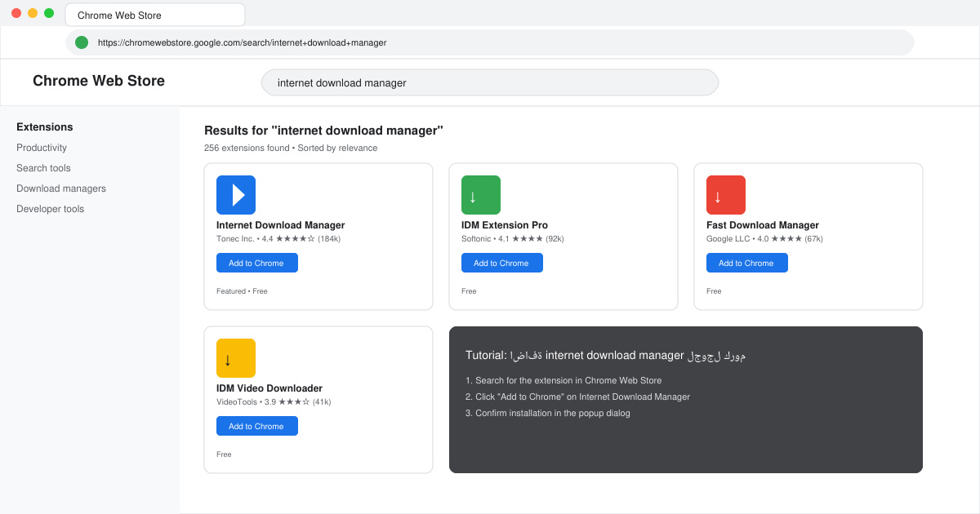Image resolution: width=980 pixels, height=514 pixels.
Task: Click the Results for "internet download manager" heading
Action: (323, 131)
